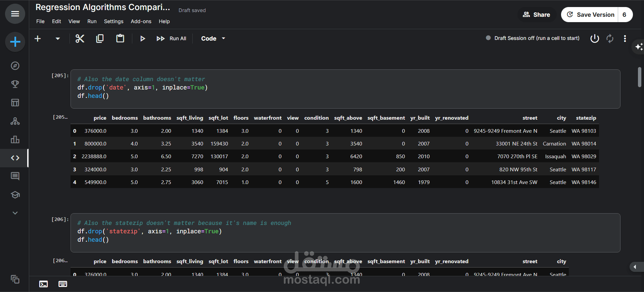Viewport: 644px width, 292px height.
Task: Click the copy cell icon
Action: [x=100, y=39]
